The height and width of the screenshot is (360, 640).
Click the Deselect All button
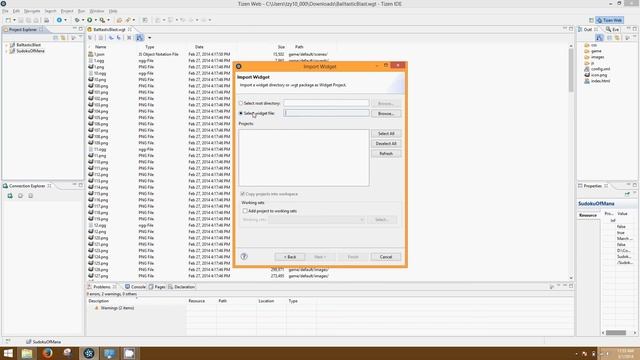point(386,144)
